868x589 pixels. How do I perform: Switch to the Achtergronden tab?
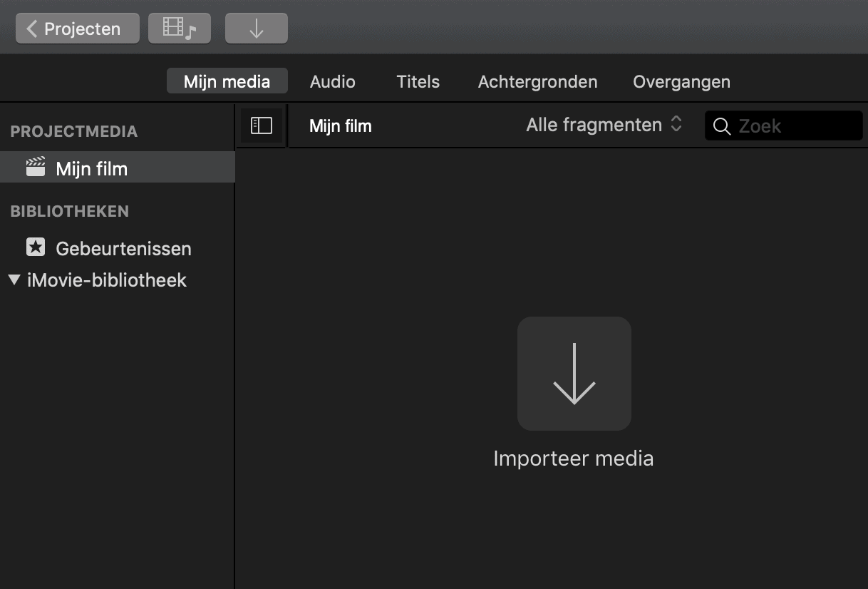click(x=538, y=81)
